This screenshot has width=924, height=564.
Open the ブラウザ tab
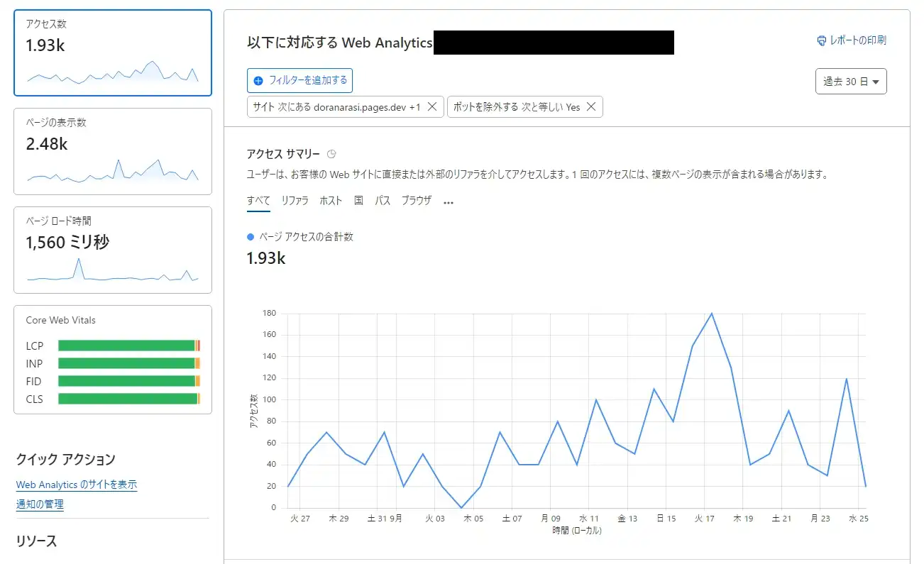(x=416, y=201)
